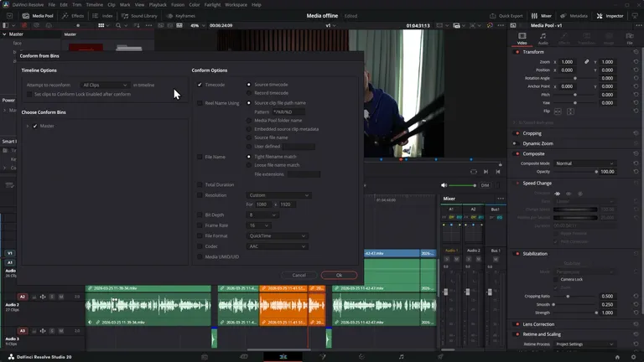Toggle the Timecode checkbox
The width and height of the screenshot is (644, 362).
pos(200,85)
